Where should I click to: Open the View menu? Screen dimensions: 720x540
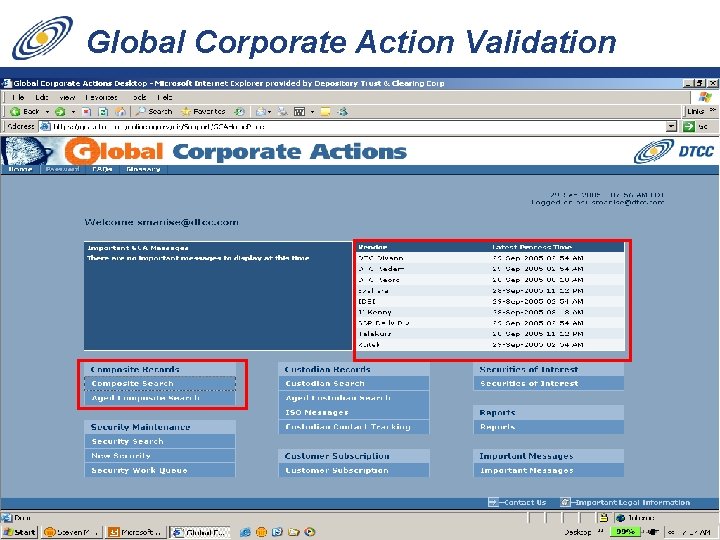tap(67, 97)
